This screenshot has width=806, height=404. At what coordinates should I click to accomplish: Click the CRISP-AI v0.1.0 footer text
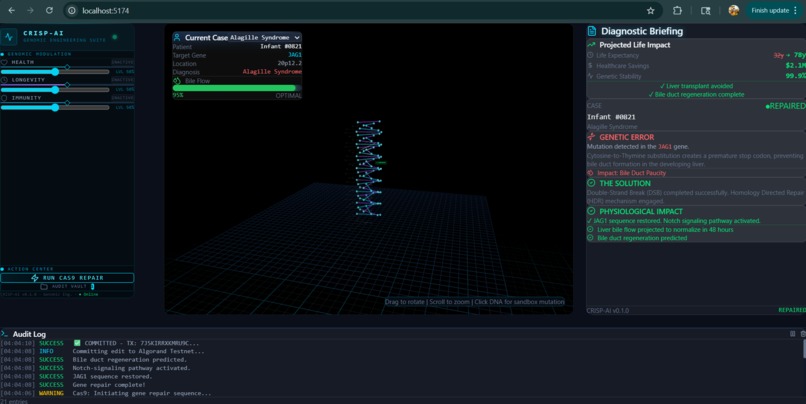(608, 310)
